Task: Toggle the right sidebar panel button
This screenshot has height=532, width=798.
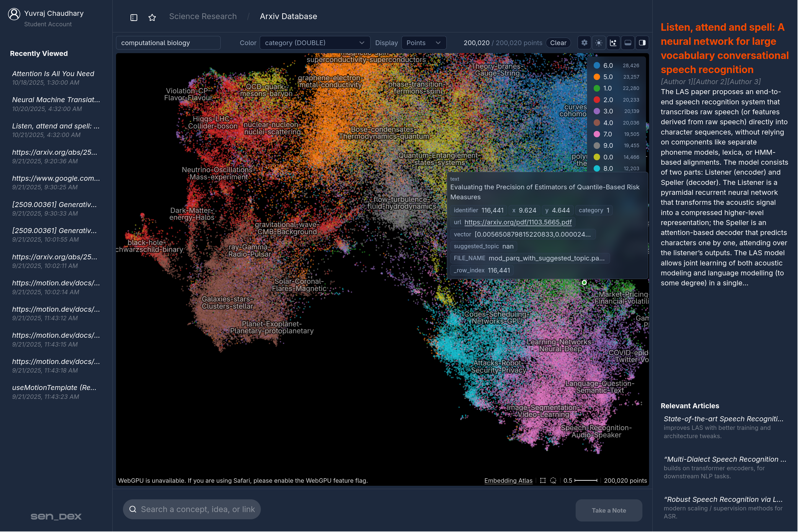Action: click(x=642, y=43)
